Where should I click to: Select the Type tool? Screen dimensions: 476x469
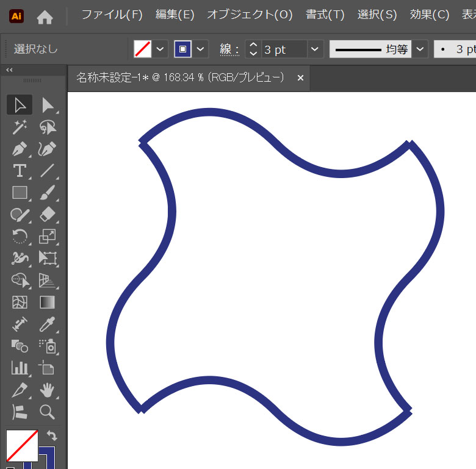(20, 171)
